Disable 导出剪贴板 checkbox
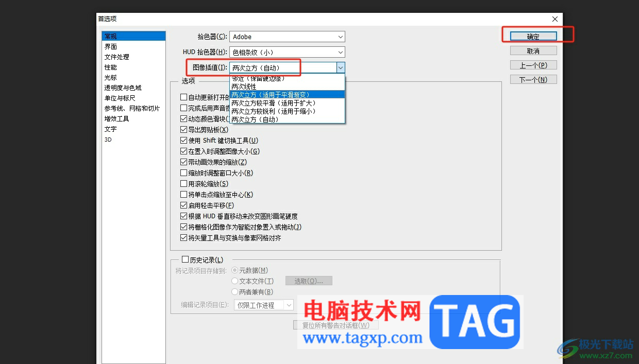This screenshot has height=364, width=639. point(183,130)
